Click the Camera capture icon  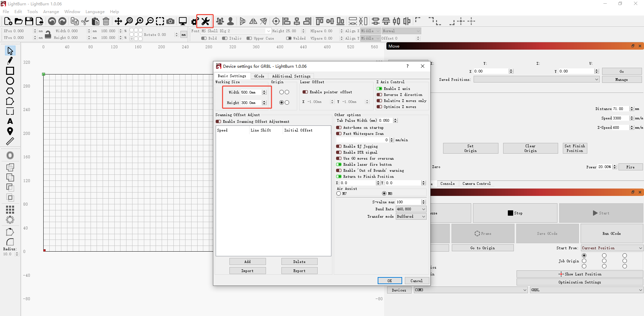(170, 21)
